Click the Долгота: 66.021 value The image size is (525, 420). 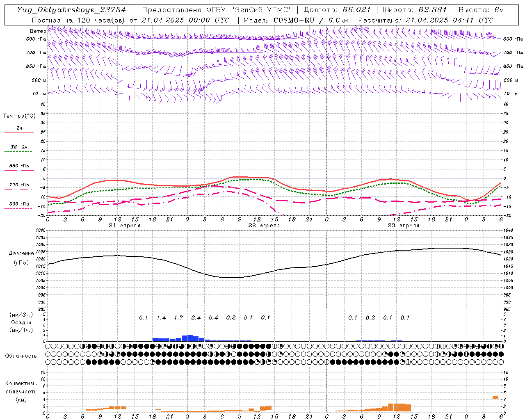pos(337,10)
